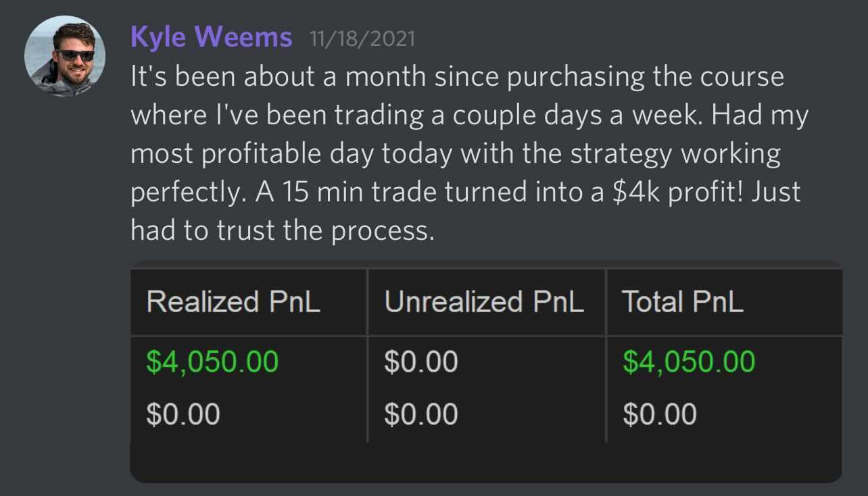
Task: Click $0.00 in first row Unrealized PnL
Action: (x=420, y=362)
